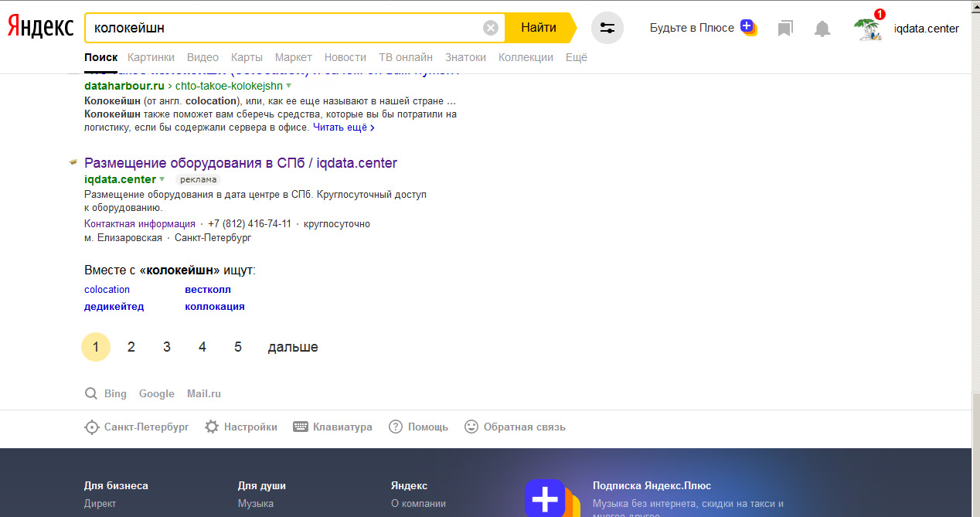Click the реклама ad label
The width and height of the screenshot is (980, 517).
[x=199, y=180]
